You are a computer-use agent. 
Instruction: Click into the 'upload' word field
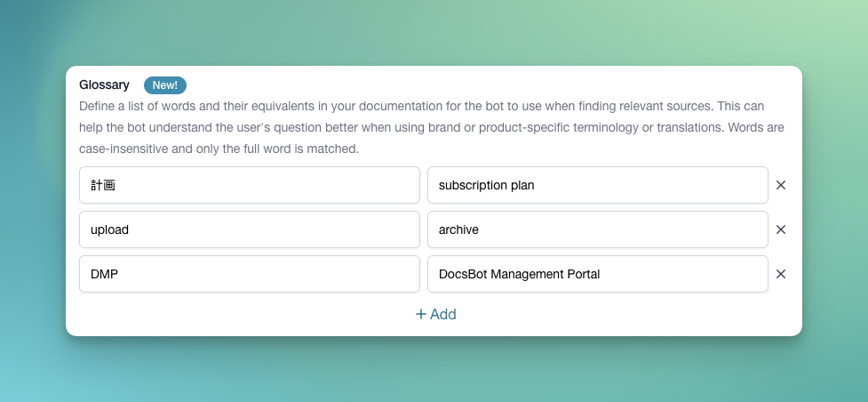click(x=249, y=229)
